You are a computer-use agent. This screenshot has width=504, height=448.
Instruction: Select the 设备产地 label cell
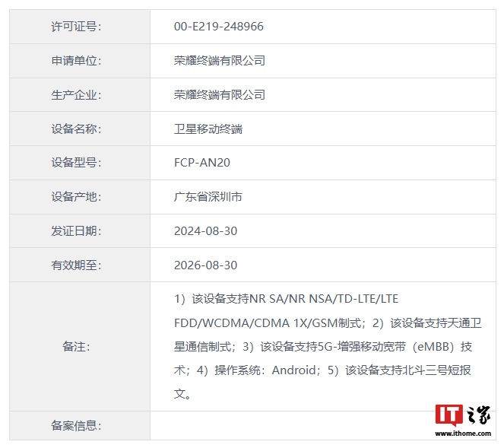pyautogui.click(x=76, y=197)
